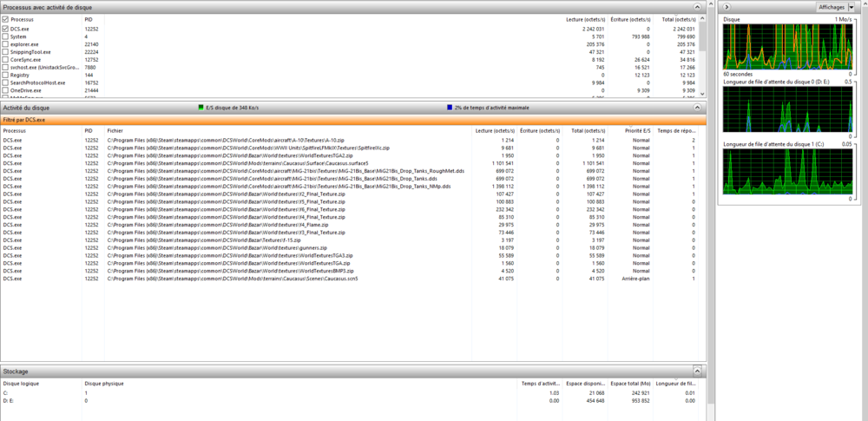Click the blue temps d'activité maximale legend square

click(x=450, y=108)
